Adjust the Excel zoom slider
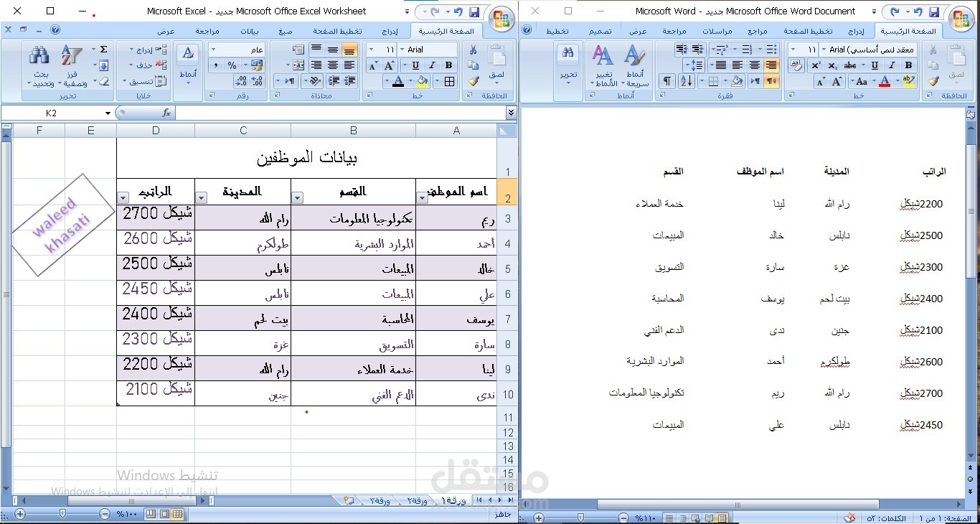This screenshot has height=524, width=980. point(63,514)
